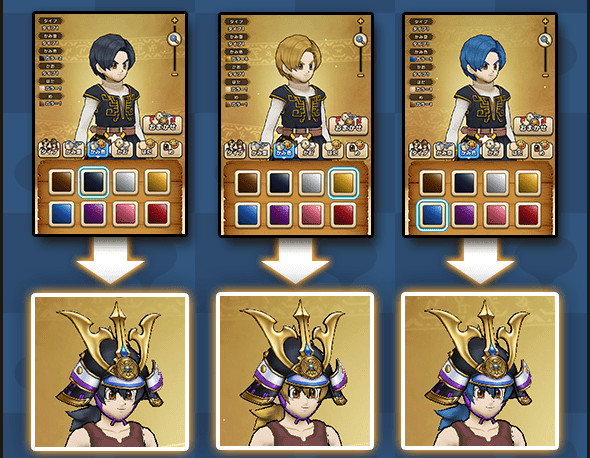Open the かみ色 hair color tab in blonde panel
This screenshot has height=458, width=590.
tap(284, 149)
